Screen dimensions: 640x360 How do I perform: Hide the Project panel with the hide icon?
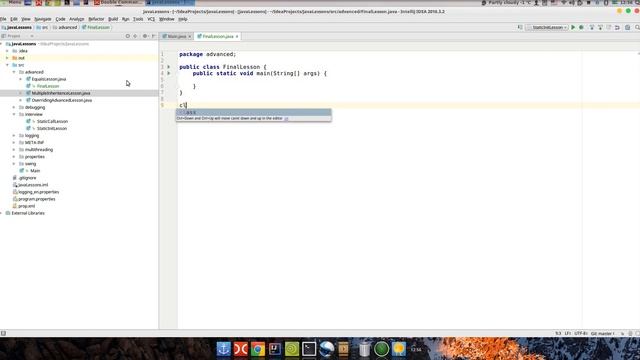(x=153, y=36)
